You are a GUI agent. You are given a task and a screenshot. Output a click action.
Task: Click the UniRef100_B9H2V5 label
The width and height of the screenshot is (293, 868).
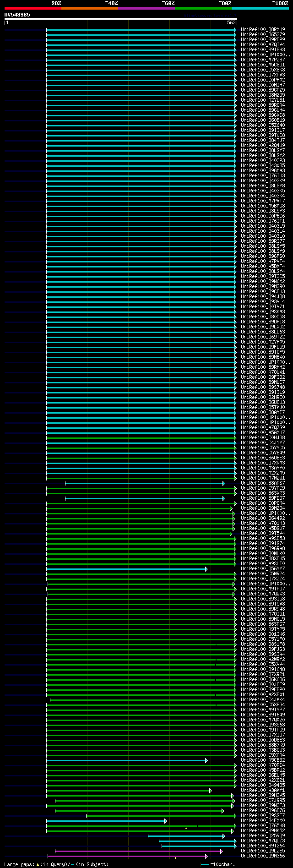(x=263, y=795)
